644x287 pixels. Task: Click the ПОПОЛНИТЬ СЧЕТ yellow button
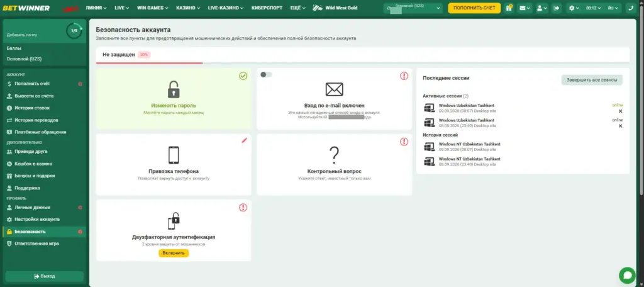[x=474, y=8]
